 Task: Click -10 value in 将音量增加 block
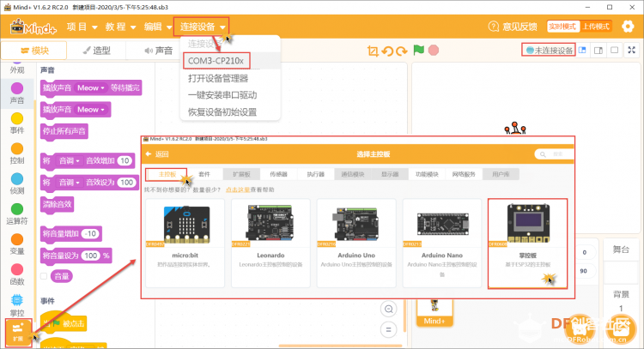pyautogui.click(x=90, y=234)
